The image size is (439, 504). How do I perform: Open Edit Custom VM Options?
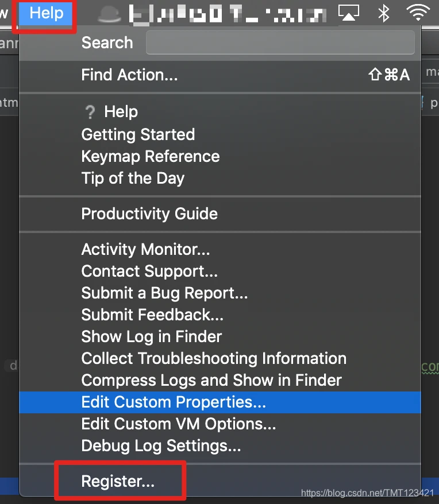click(179, 424)
